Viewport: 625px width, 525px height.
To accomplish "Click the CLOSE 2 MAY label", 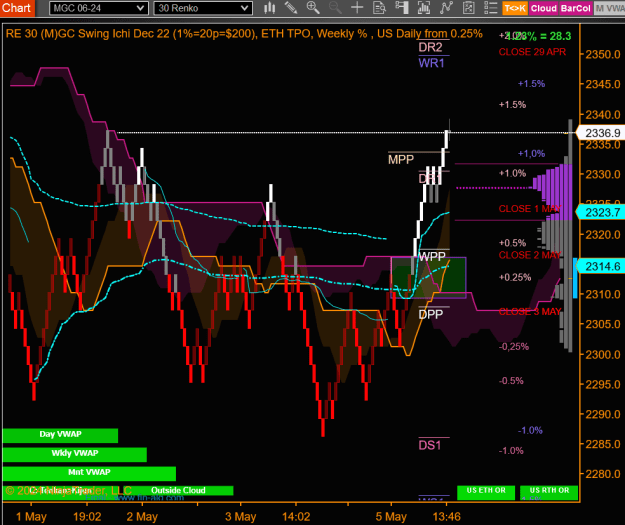I will [530, 255].
